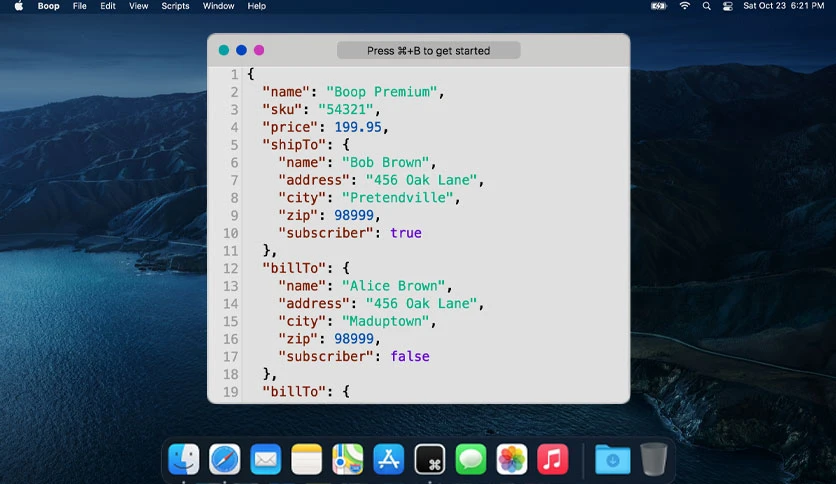Click line number 11 in the gutter
The height and width of the screenshot is (484, 836).
(230, 251)
